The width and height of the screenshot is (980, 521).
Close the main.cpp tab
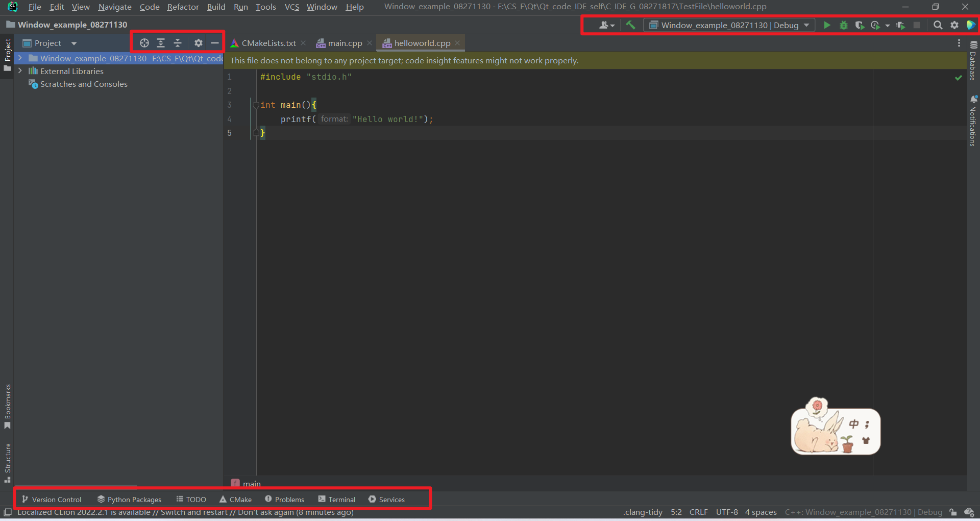370,43
